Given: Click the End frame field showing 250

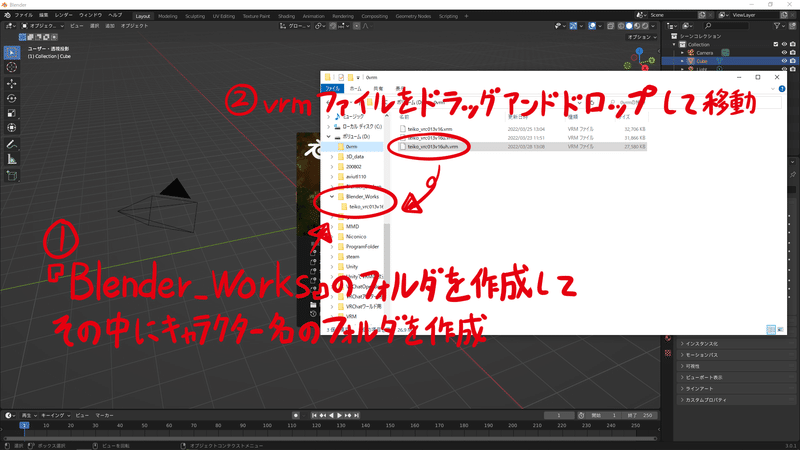Looking at the screenshot, I should (641, 415).
